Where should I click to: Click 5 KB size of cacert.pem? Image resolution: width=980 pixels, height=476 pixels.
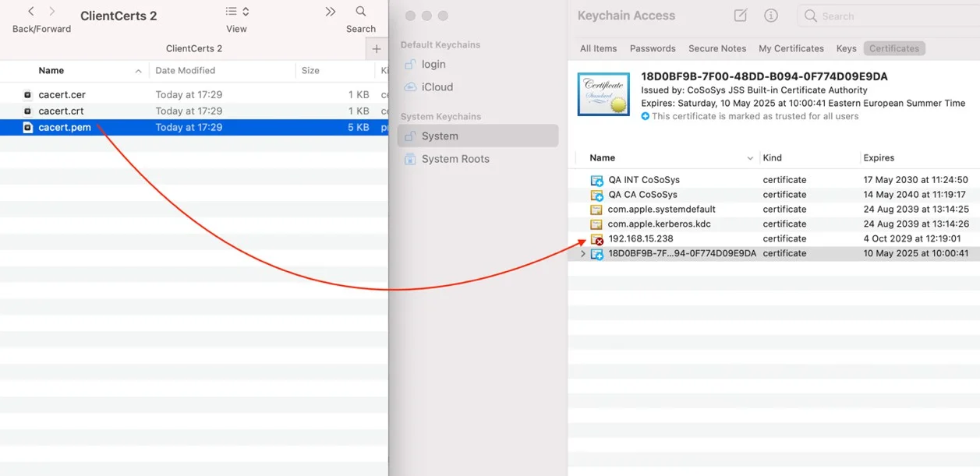pos(359,127)
